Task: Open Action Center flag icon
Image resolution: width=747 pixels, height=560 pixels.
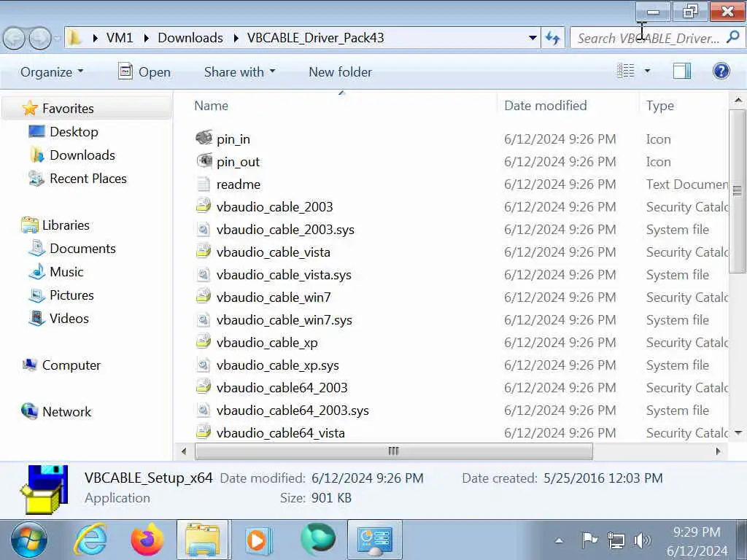Action: point(589,540)
